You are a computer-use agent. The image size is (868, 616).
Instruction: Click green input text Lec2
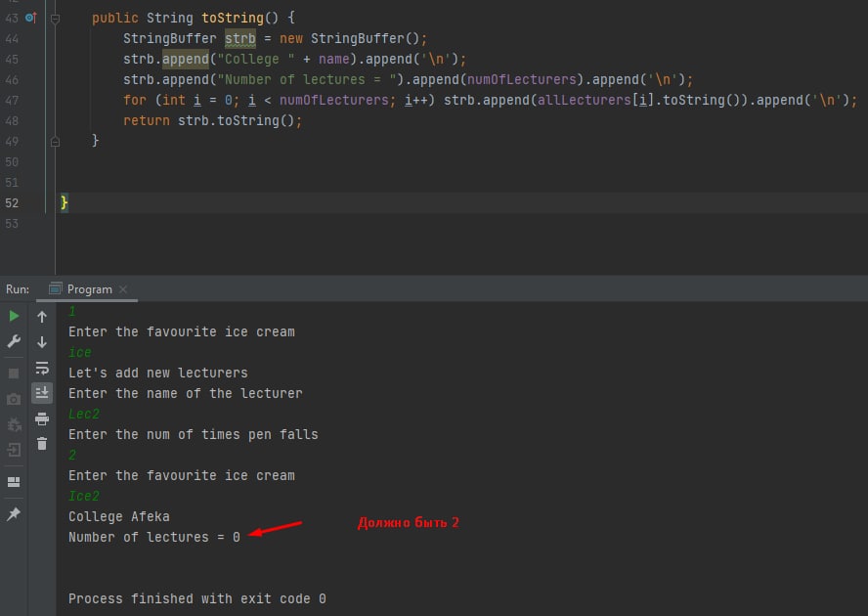click(84, 414)
